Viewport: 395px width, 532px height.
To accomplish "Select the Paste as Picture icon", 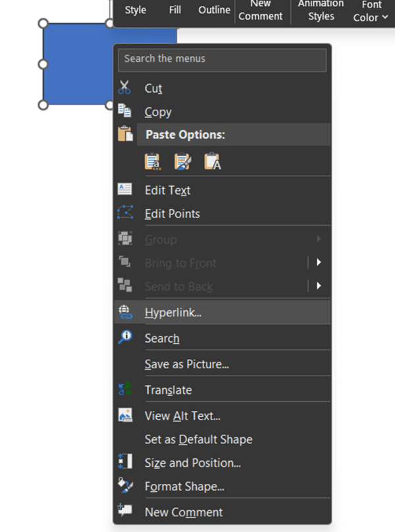I will pos(211,160).
